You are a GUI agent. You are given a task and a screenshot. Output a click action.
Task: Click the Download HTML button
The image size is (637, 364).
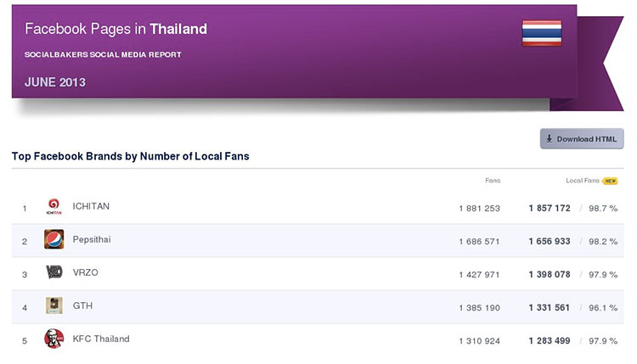point(582,139)
